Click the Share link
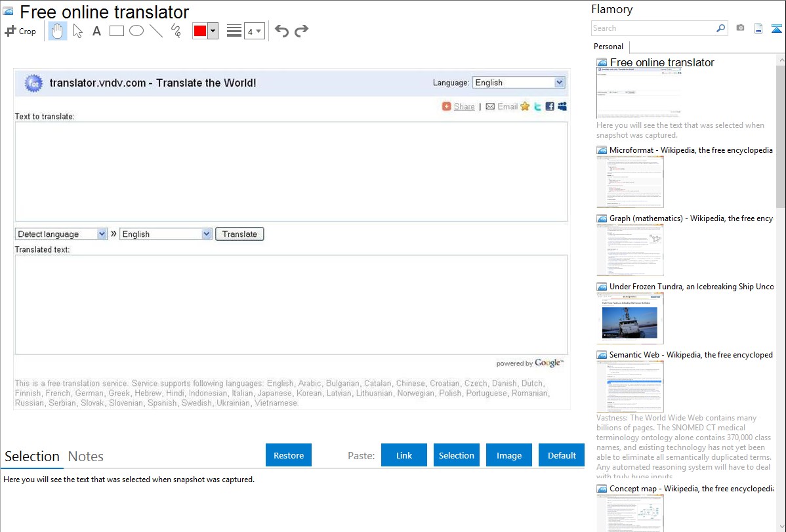 tap(464, 106)
